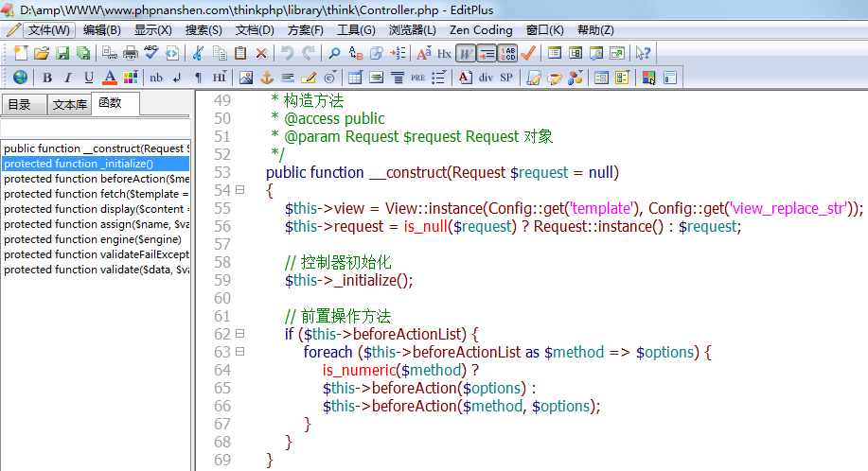Open Find with the magnifier icon

coord(334,53)
